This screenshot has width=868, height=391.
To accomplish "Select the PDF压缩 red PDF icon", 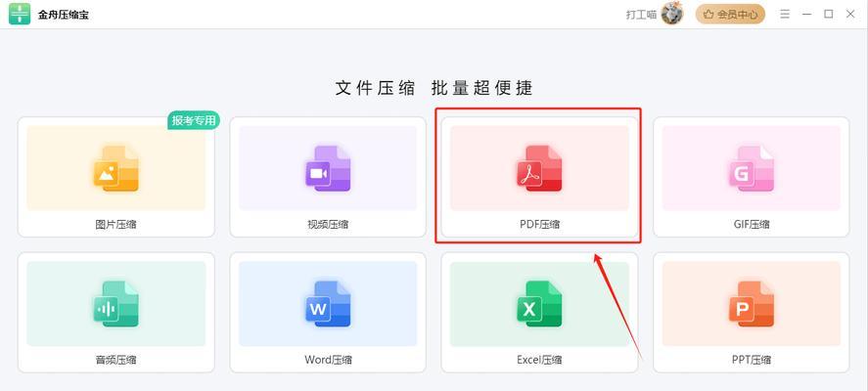I will tap(540, 168).
